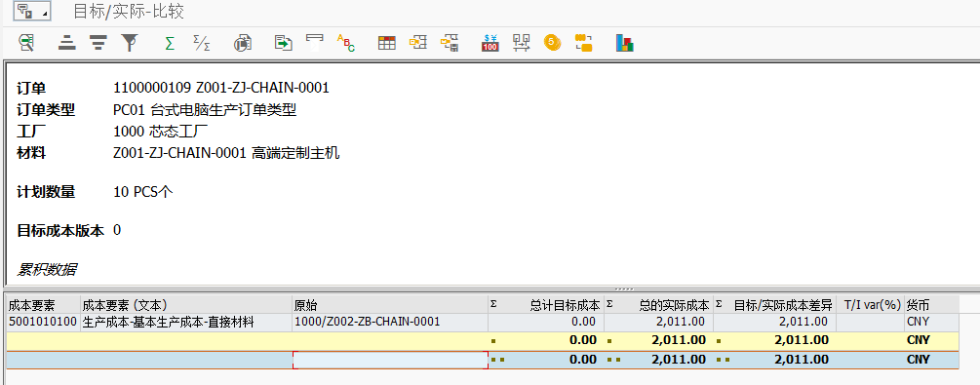The width and height of the screenshot is (980, 385).
Task: Expand the yellow subtotal row marker
Action: (493, 341)
